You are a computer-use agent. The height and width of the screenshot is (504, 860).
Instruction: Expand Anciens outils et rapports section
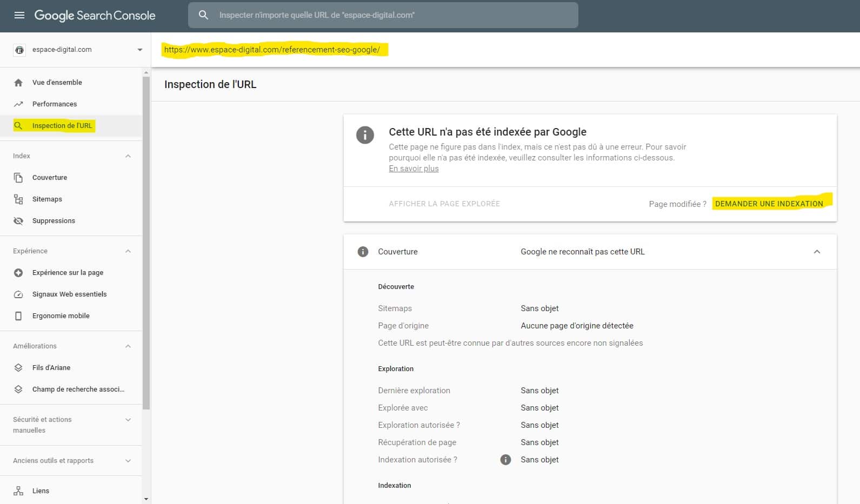pyautogui.click(x=128, y=461)
